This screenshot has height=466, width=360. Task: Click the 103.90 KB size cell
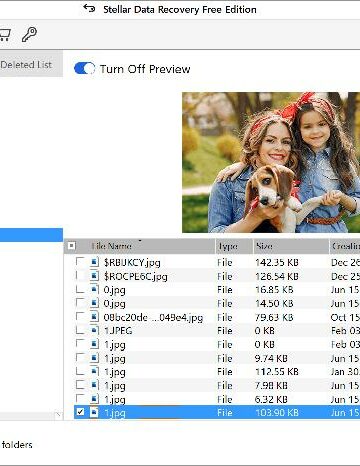[x=277, y=413]
